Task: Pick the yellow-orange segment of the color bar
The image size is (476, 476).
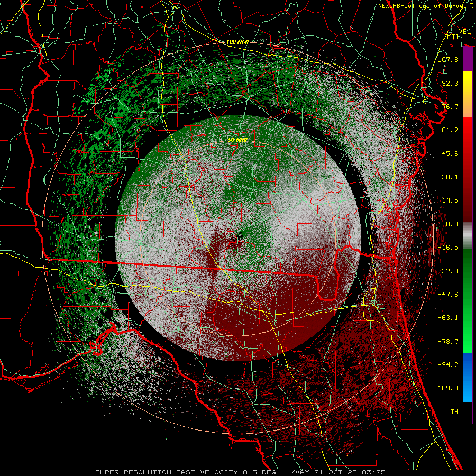Action: [x=467, y=94]
